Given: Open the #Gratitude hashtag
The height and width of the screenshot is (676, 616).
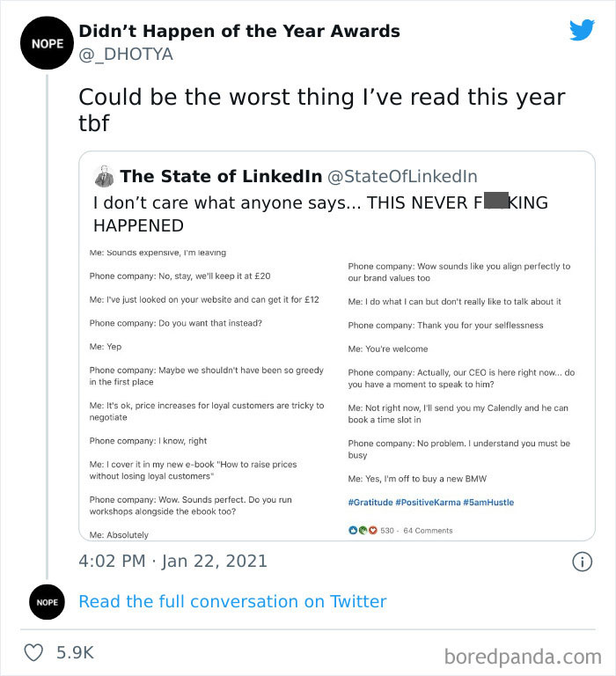Looking at the screenshot, I should [x=370, y=503].
